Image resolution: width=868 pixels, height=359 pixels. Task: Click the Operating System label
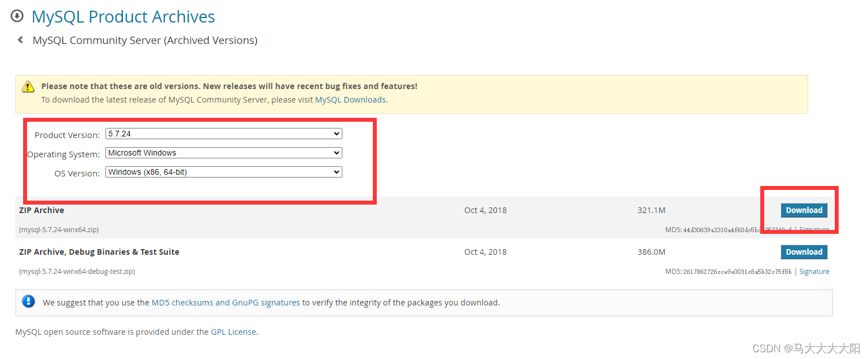pyautogui.click(x=64, y=154)
